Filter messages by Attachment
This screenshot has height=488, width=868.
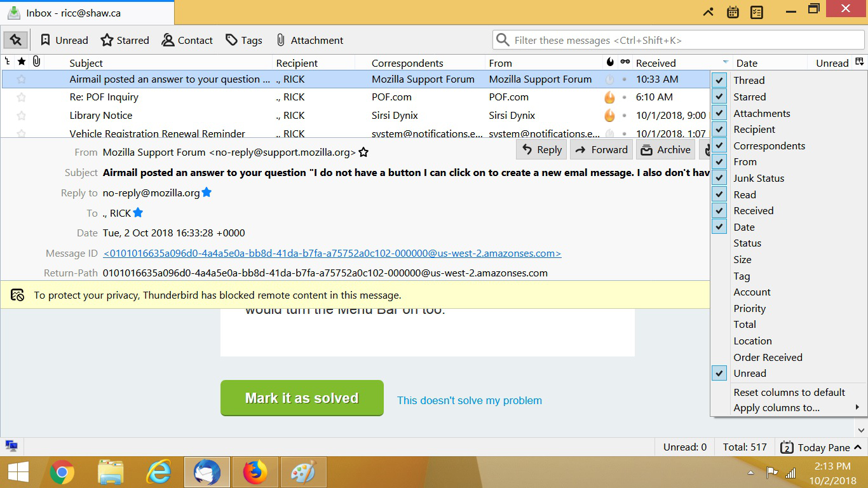[309, 40]
